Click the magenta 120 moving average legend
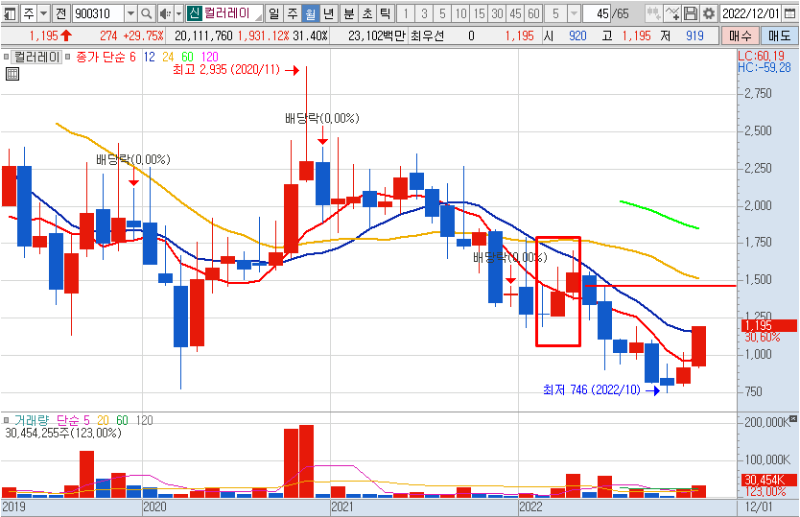This screenshot has height=517, width=800. coord(210,57)
